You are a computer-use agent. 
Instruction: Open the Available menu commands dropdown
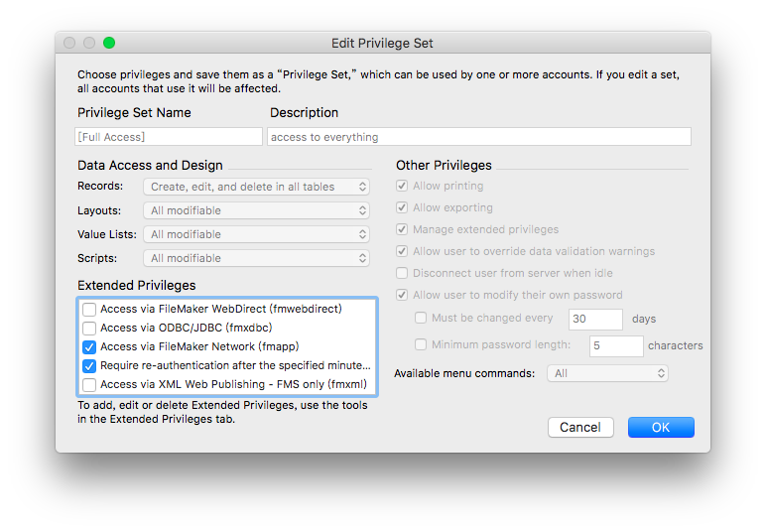click(607, 374)
